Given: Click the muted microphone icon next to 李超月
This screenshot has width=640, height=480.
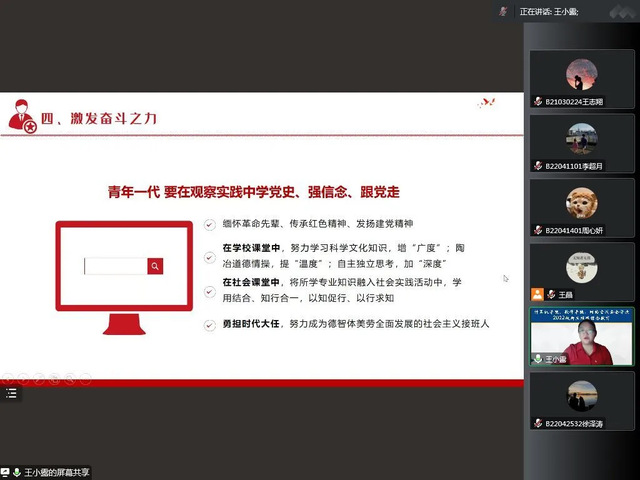Looking at the screenshot, I should [x=538, y=166].
